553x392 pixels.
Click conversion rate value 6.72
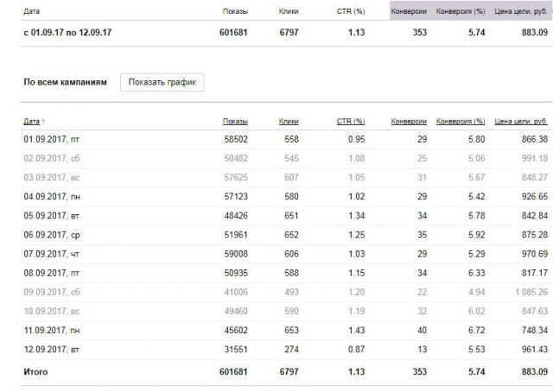coord(476,331)
